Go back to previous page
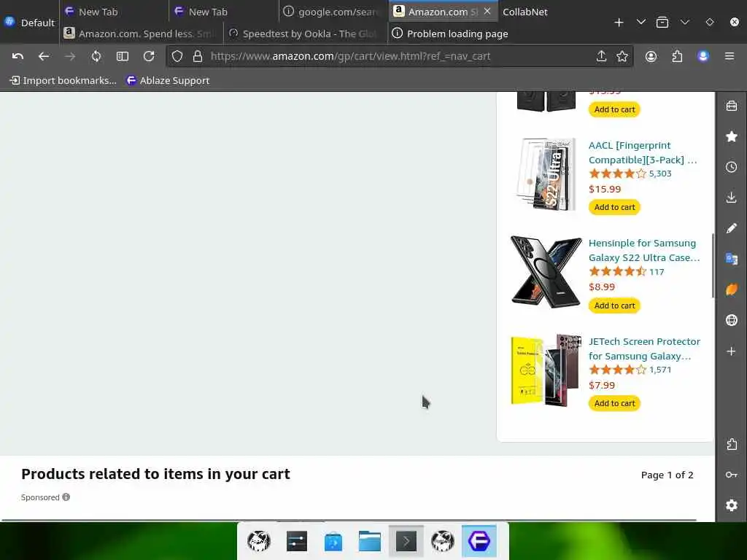 44,56
